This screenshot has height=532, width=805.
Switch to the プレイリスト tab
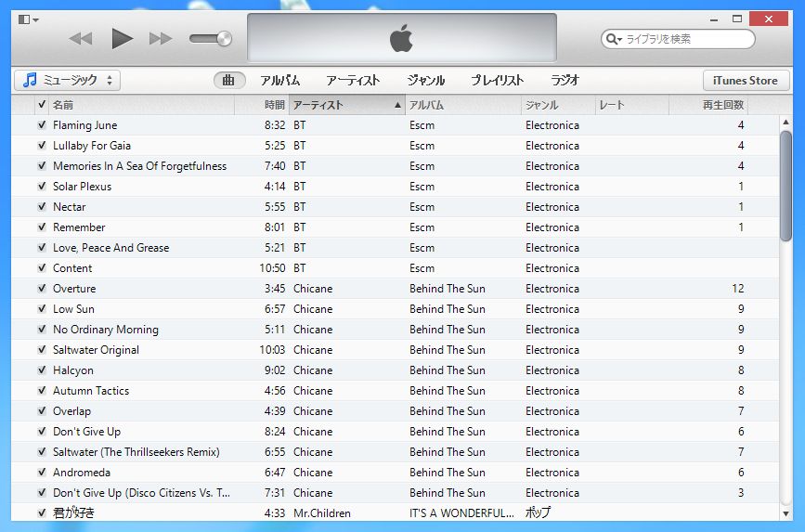pyautogui.click(x=498, y=80)
